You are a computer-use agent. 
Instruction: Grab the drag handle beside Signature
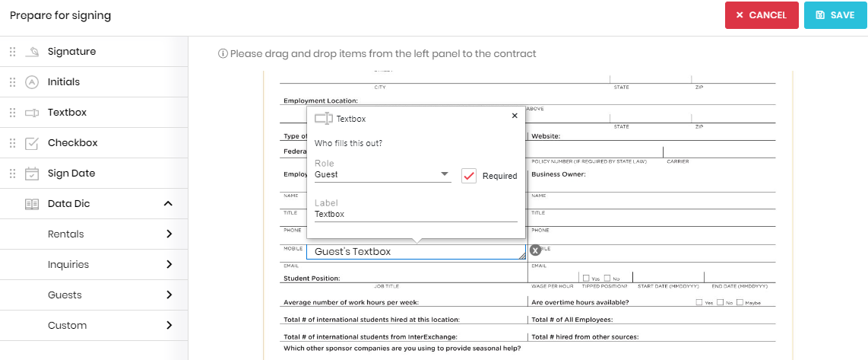[12, 52]
